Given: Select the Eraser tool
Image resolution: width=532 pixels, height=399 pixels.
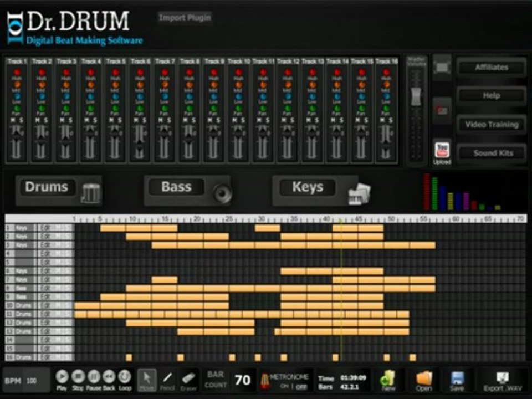Looking at the screenshot, I should (x=188, y=380).
